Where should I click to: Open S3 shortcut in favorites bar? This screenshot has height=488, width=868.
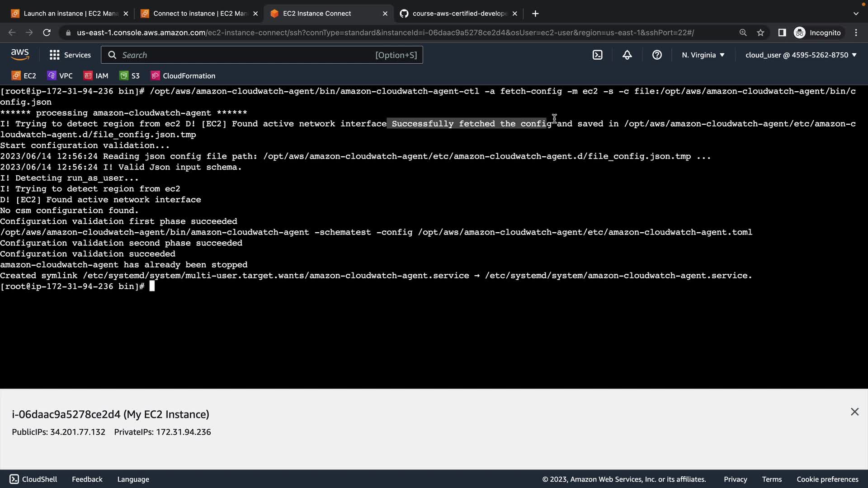130,76
